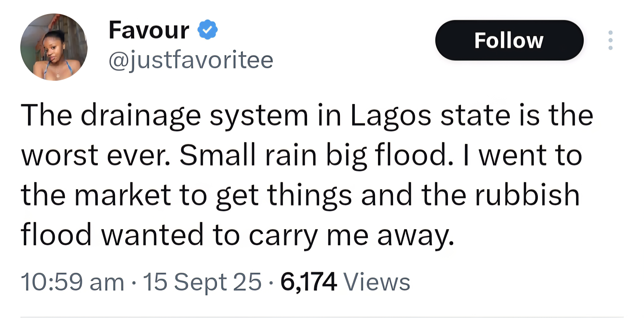Screen dimensions: 644x318
Task: Click the Views label
Action: click(x=377, y=282)
